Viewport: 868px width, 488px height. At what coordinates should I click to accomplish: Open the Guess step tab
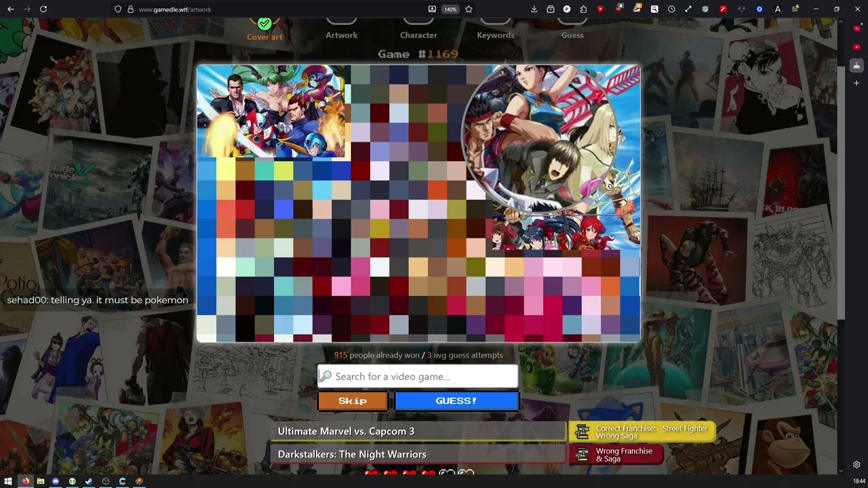point(572,35)
